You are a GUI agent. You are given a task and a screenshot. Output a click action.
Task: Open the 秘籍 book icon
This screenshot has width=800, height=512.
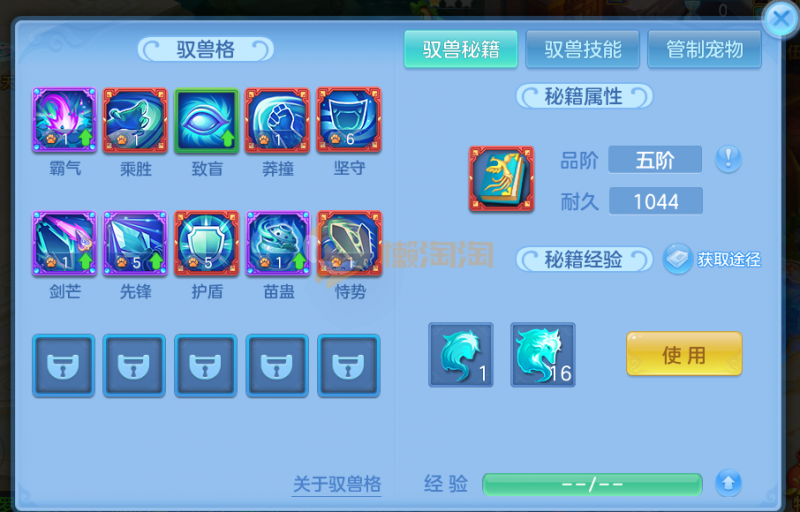click(x=502, y=179)
